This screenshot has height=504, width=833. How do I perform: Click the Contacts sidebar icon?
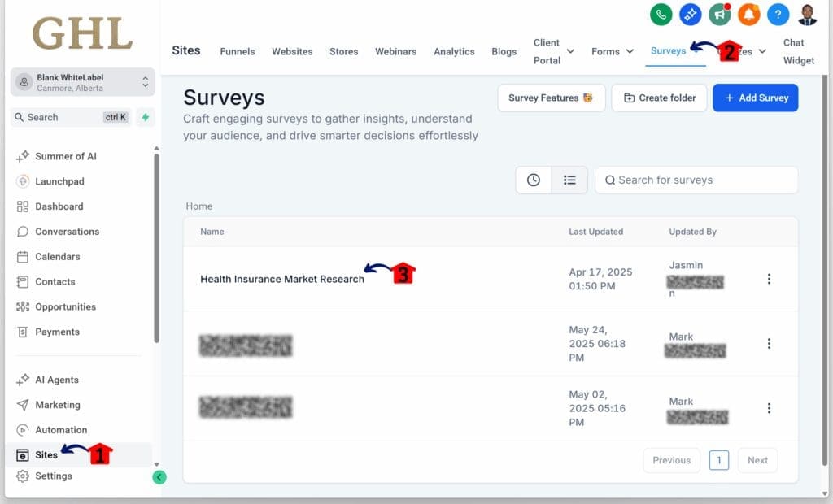pos(22,281)
